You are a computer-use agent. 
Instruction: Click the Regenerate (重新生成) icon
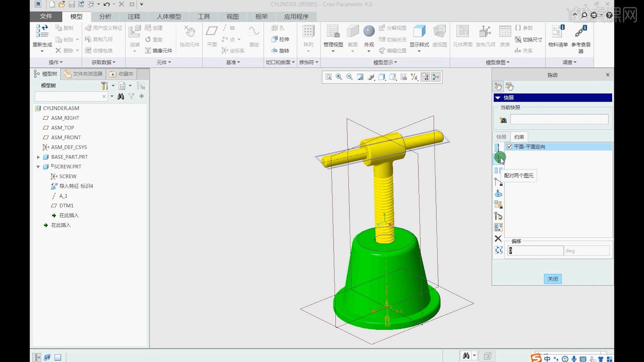pos(42,32)
